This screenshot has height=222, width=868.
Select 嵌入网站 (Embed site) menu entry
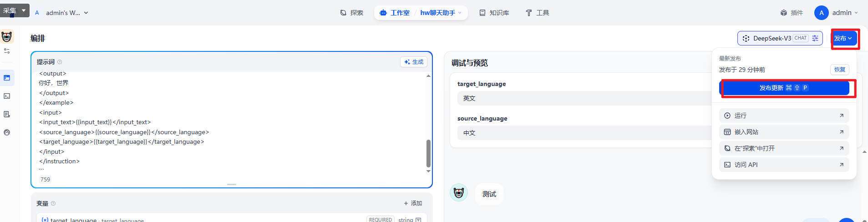tap(784, 132)
